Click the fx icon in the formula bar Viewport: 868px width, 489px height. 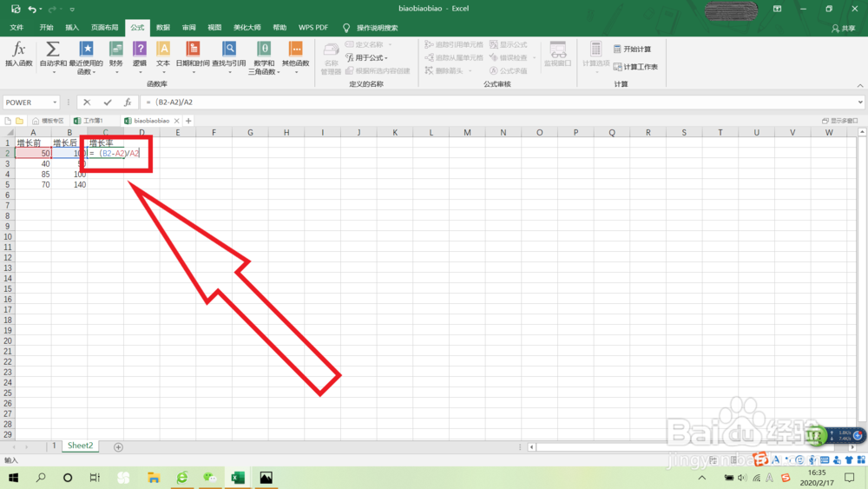click(x=128, y=102)
